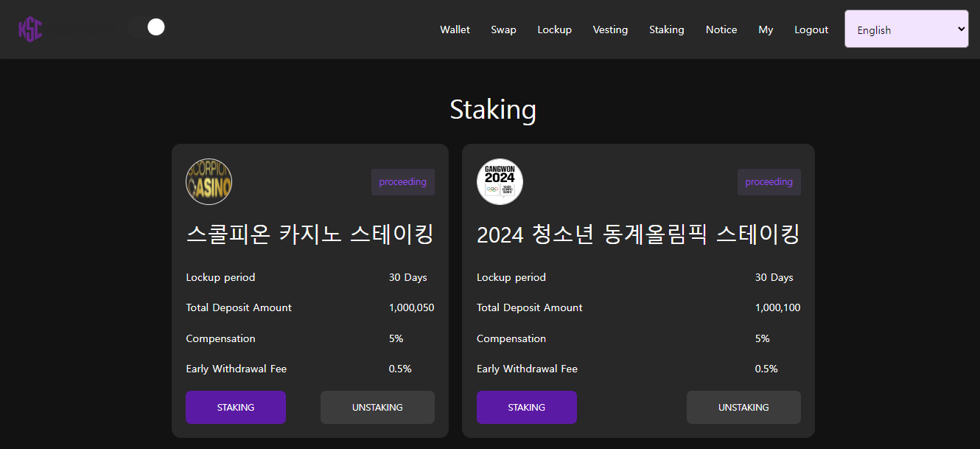Image resolution: width=980 pixels, height=449 pixels.
Task: Open the My account link
Action: (x=766, y=29)
